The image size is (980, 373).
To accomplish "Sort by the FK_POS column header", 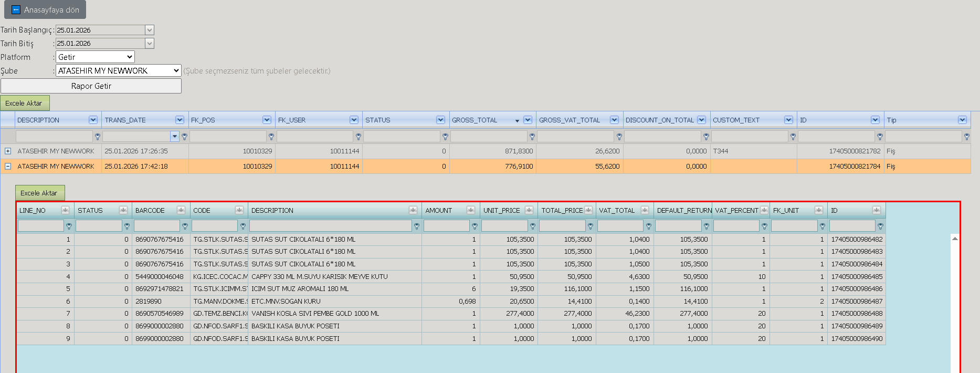I will point(203,120).
